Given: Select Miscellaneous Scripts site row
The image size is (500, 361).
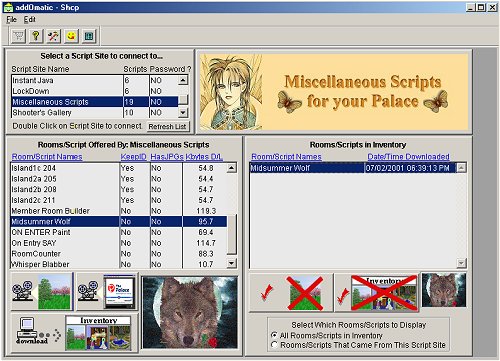Looking at the screenshot, I should (x=95, y=102).
